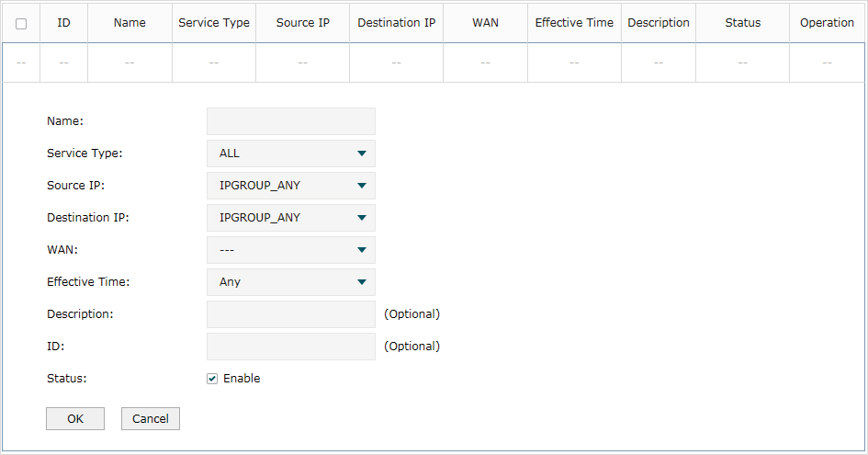
Task: Open the Destination IP dropdown
Action: point(291,218)
